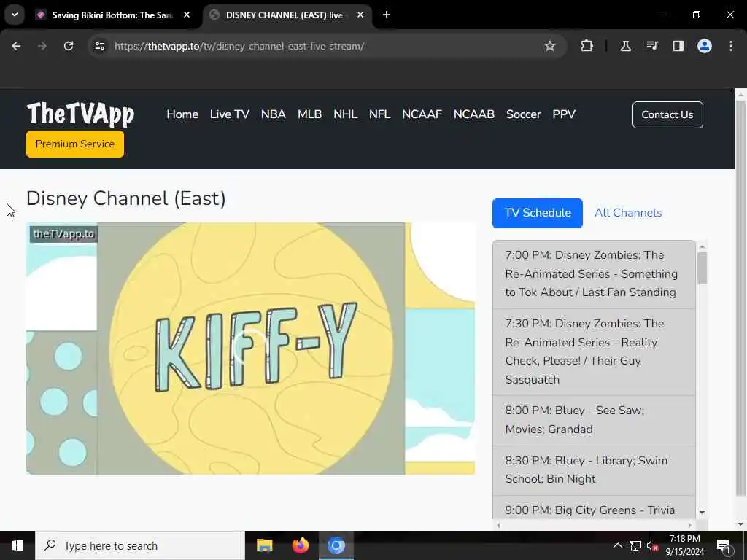Go to NCAAB section
Screen dimensions: 747x560
tap(474, 114)
